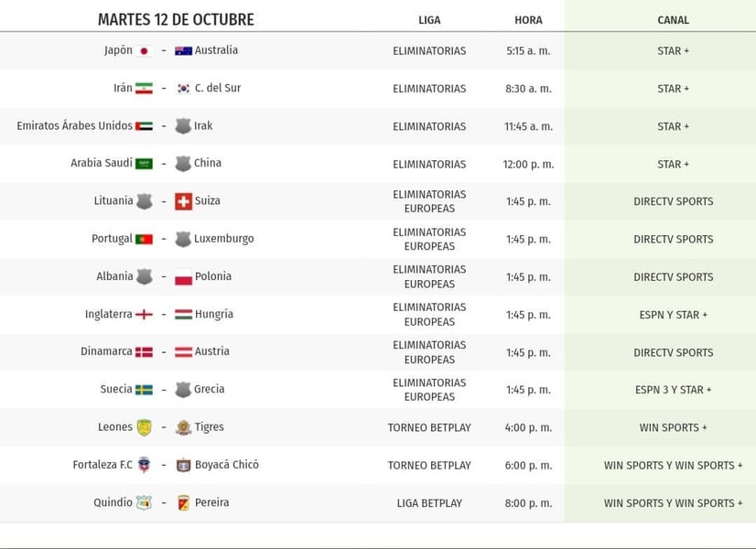This screenshot has width=756, height=549.
Task: Select the Portugal flag icon
Action: point(144,239)
